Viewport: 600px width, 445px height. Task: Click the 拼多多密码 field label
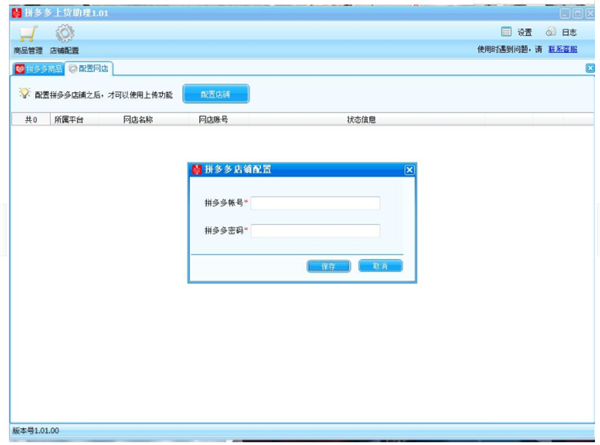[x=224, y=230]
